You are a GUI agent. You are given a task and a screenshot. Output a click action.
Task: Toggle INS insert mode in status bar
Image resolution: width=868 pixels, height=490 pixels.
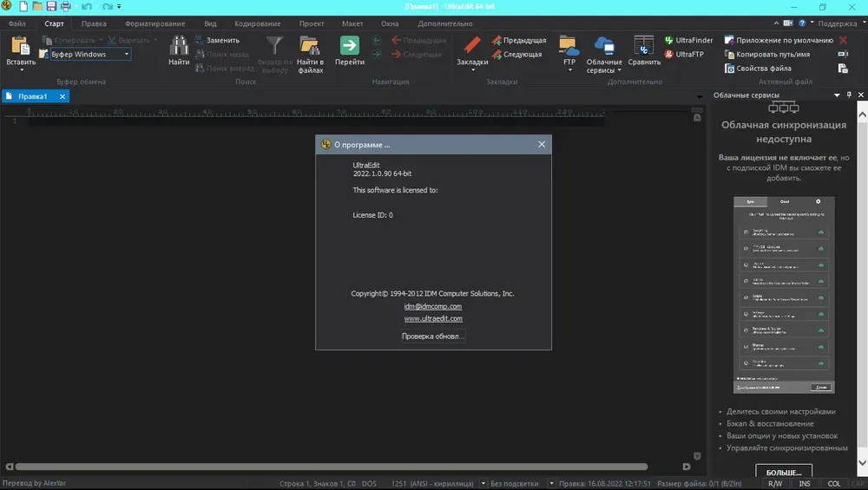coord(805,483)
